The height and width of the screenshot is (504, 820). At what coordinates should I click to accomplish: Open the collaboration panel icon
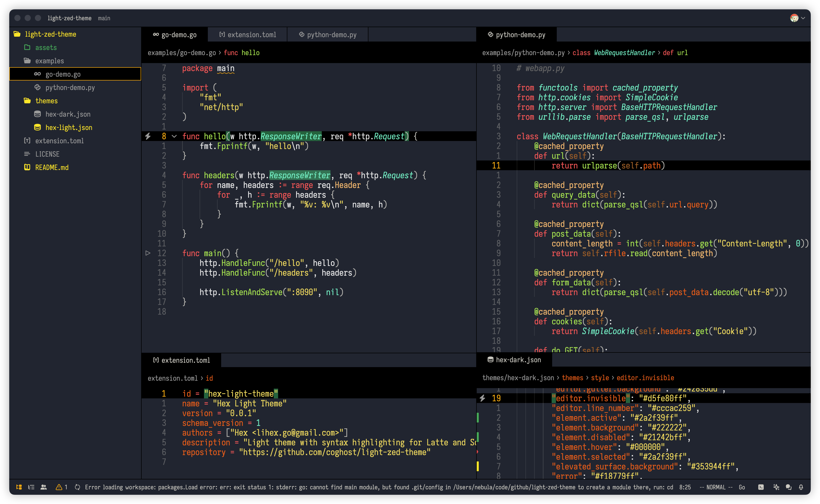tap(44, 487)
